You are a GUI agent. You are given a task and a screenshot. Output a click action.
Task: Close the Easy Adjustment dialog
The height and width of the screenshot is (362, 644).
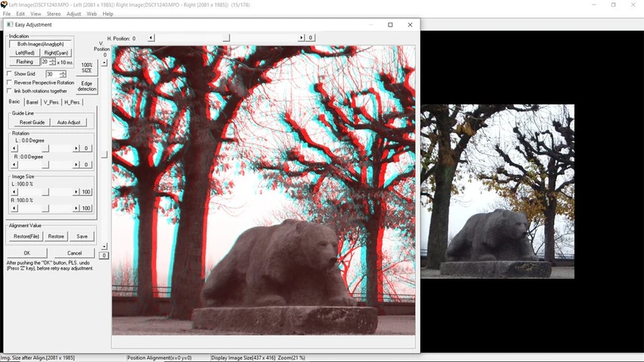(410, 25)
